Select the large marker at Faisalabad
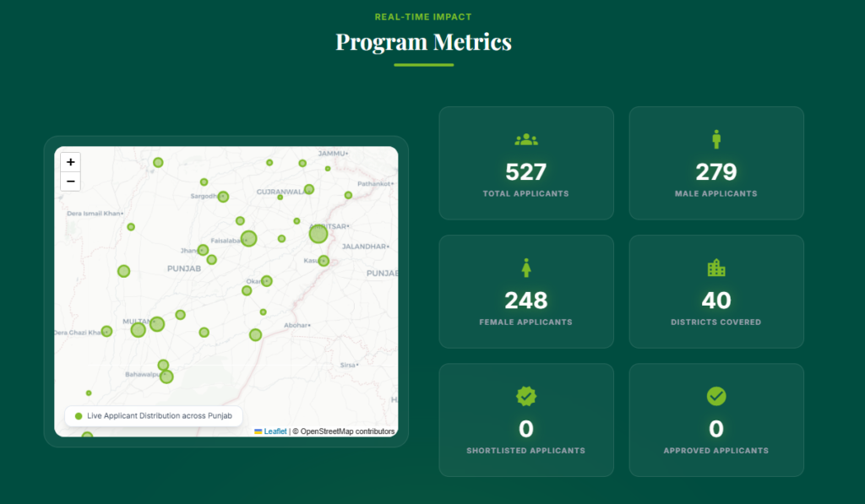Viewport: 865px width, 504px height. tap(248, 238)
